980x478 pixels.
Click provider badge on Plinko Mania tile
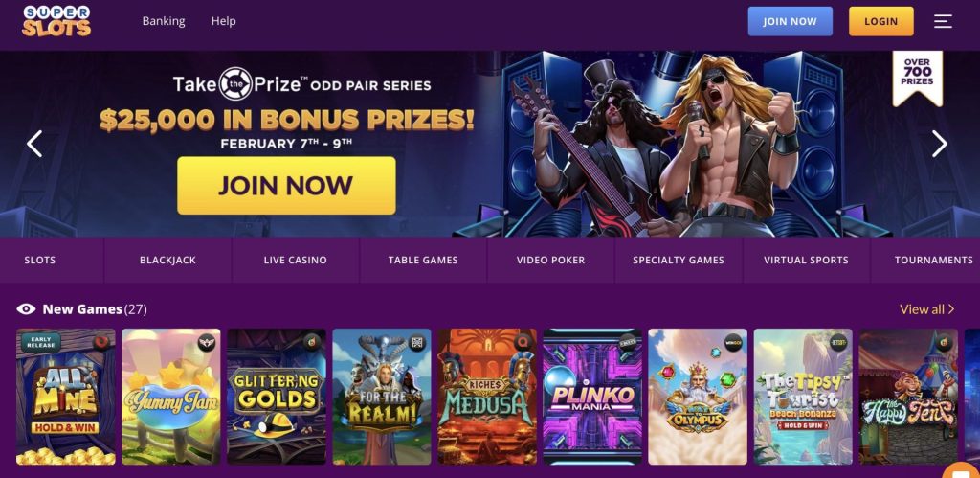[x=628, y=342]
